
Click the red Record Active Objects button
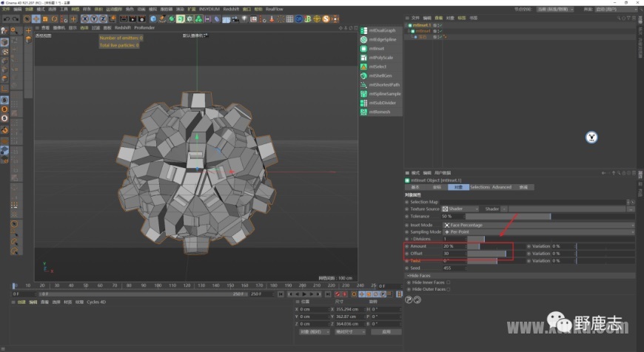[338, 294]
